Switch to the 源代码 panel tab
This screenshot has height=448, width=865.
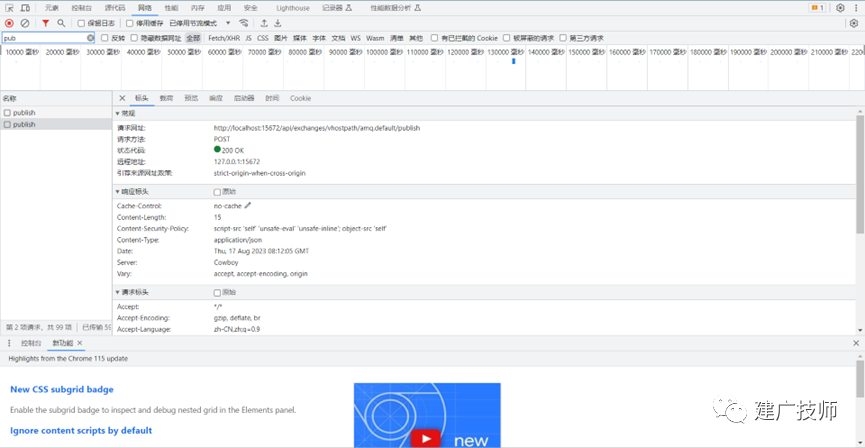(115, 8)
